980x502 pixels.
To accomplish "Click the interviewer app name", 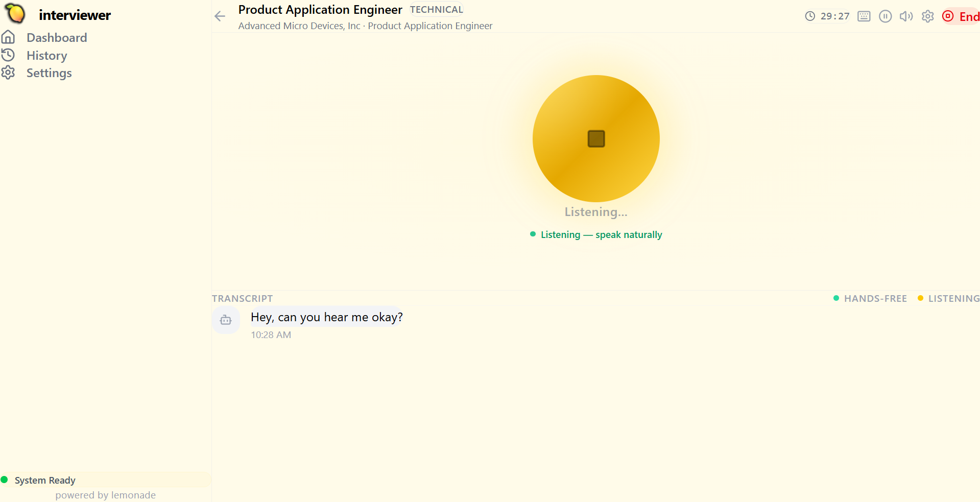I will [x=75, y=15].
